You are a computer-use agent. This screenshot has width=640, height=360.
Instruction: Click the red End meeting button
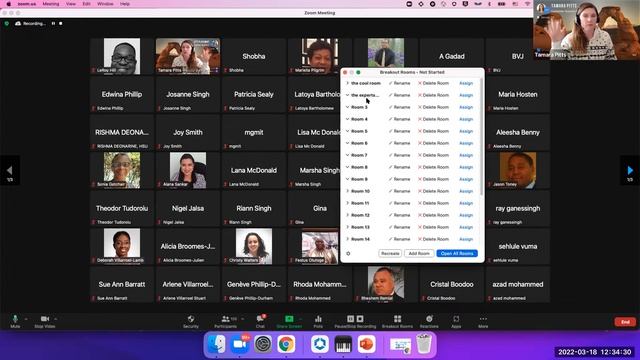pyautogui.click(x=625, y=322)
